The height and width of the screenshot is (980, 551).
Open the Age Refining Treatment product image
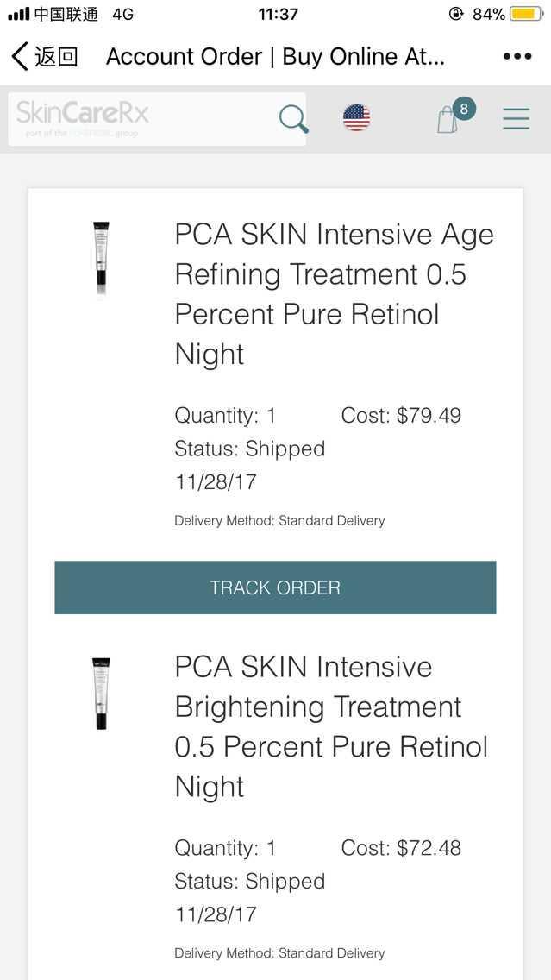click(102, 259)
